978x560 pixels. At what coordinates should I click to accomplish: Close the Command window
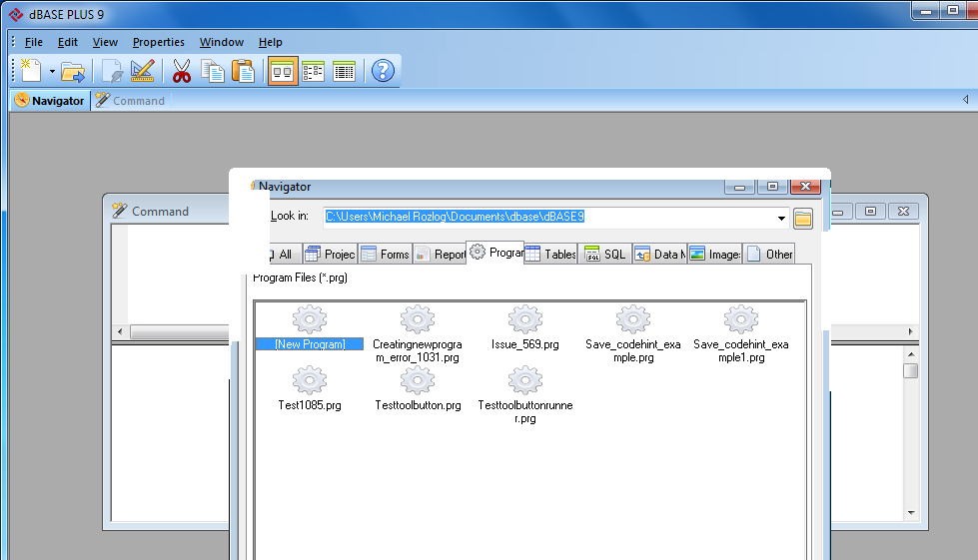tap(903, 212)
